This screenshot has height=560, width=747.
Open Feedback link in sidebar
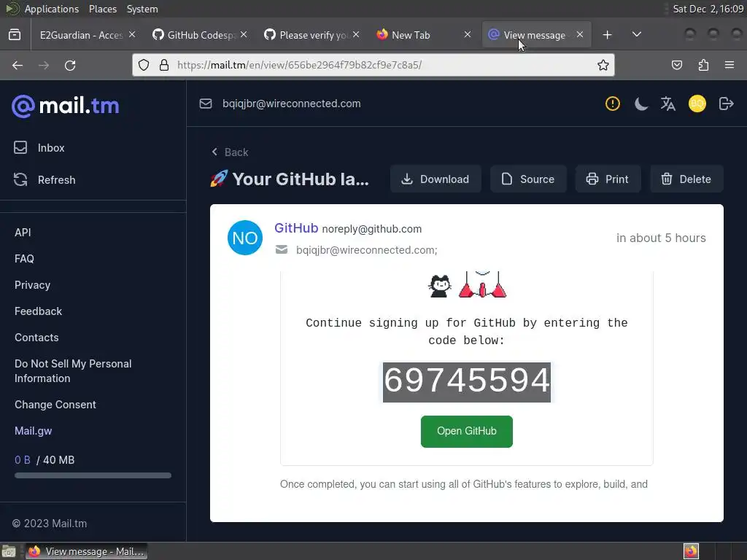[38, 311]
